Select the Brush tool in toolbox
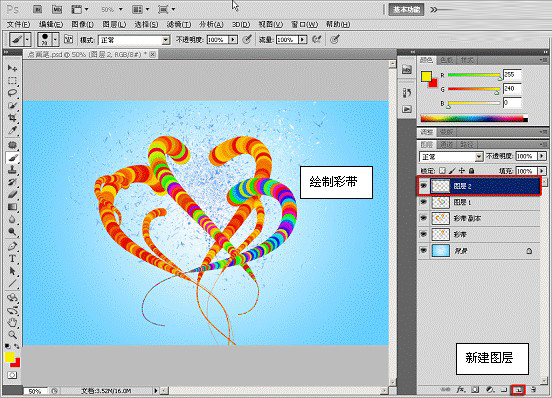Image resolution: width=552 pixels, height=398 pixels. point(12,157)
